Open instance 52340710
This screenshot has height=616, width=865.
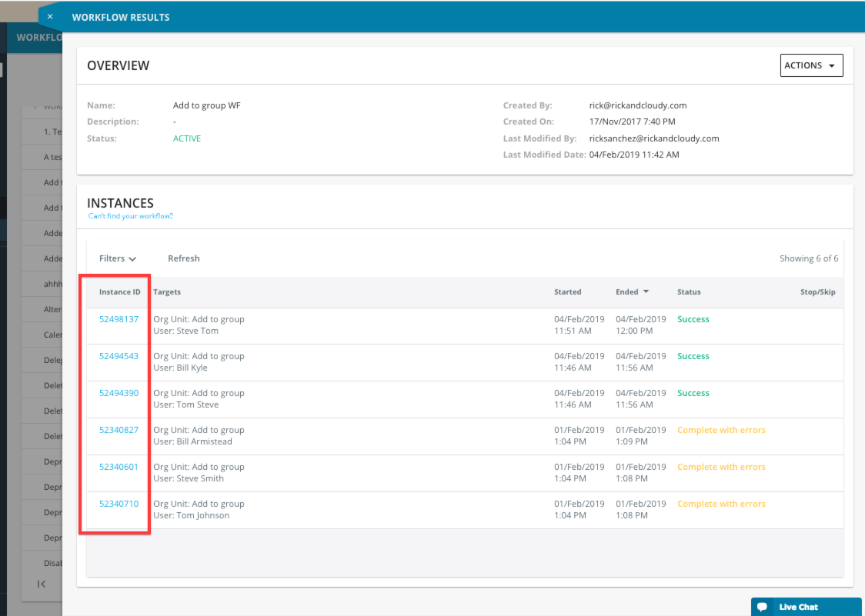[119, 504]
